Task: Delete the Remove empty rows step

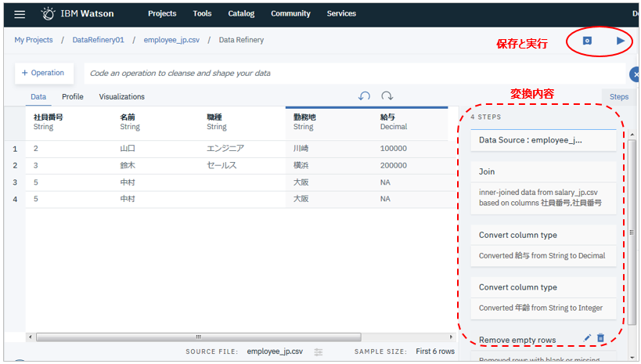Action: (600, 338)
